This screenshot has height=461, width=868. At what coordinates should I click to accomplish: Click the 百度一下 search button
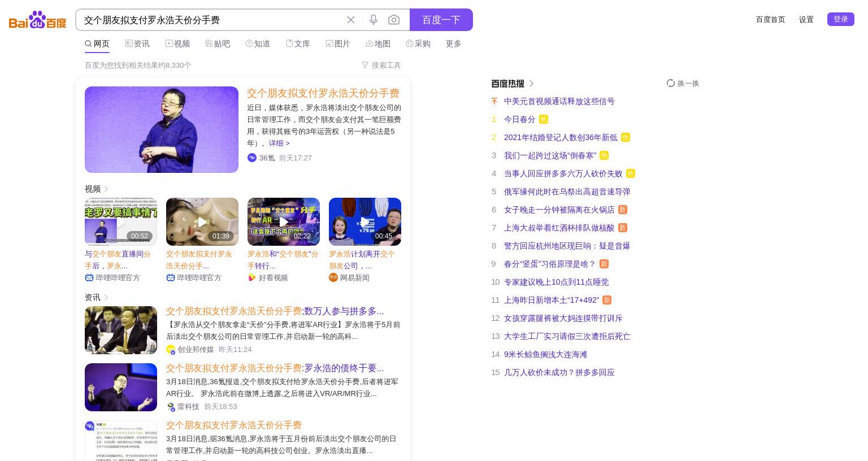[x=441, y=20]
